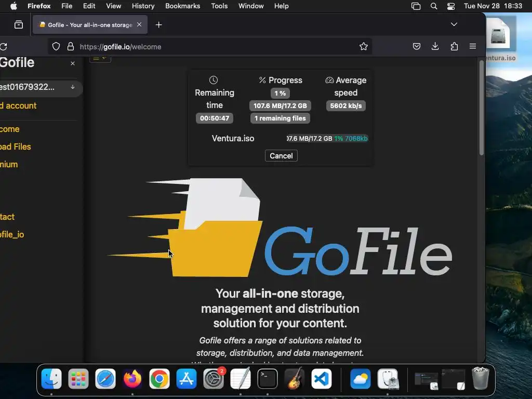Open the App Store from the Dock
The width and height of the screenshot is (532, 399).
(x=187, y=379)
